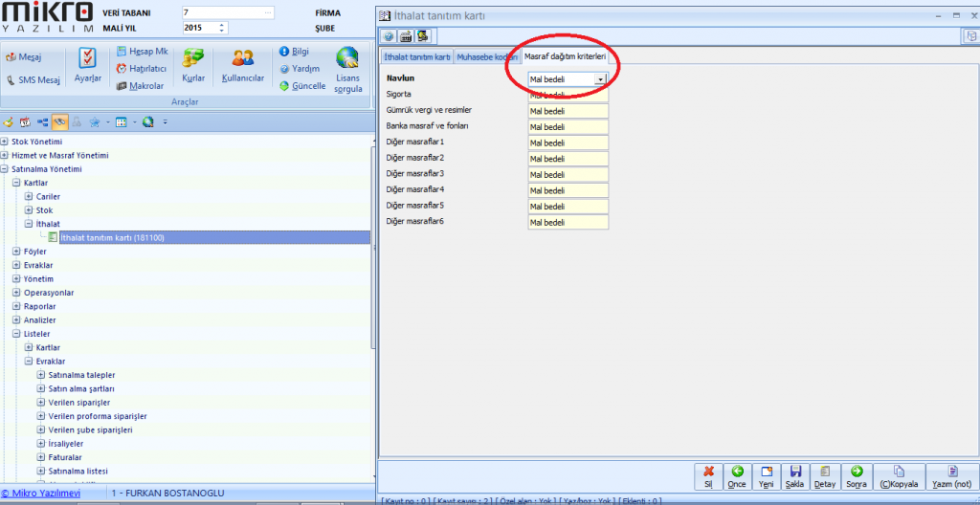
Task: Click the SMS Mesaj icon
Action: click(33, 80)
